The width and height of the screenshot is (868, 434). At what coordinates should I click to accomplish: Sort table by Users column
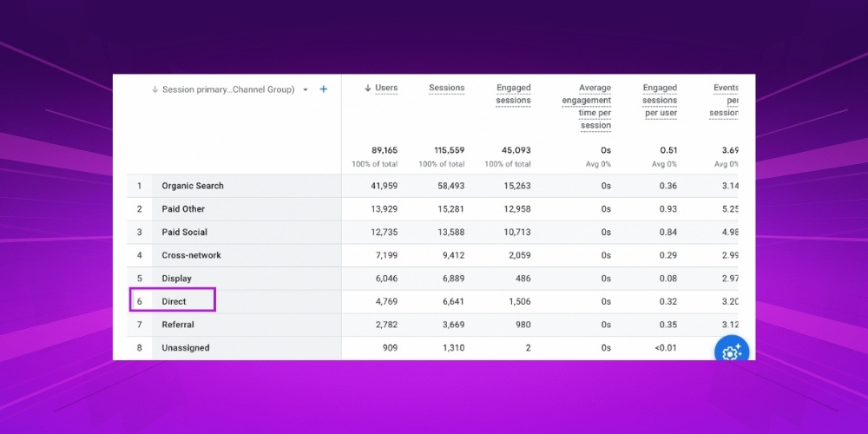click(385, 88)
